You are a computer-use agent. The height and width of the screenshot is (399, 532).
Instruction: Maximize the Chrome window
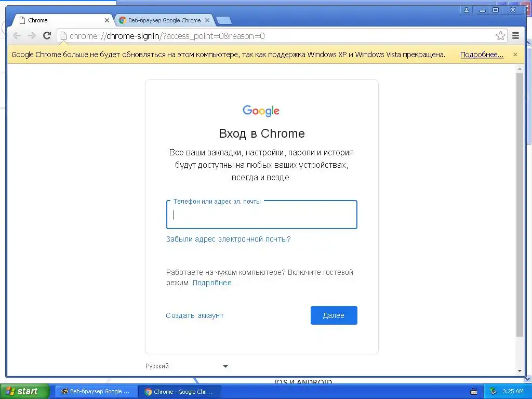click(x=496, y=10)
